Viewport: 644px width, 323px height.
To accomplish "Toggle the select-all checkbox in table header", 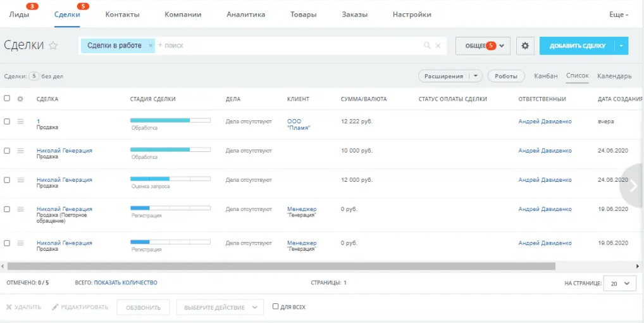I will coord(7,99).
